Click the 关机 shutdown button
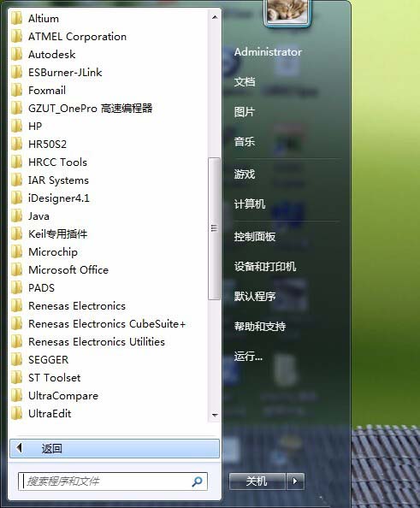This screenshot has height=508, width=420. 257,481
